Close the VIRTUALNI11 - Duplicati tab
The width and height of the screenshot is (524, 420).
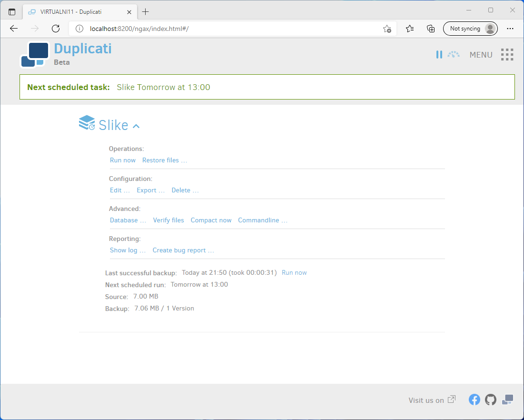coord(129,12)
